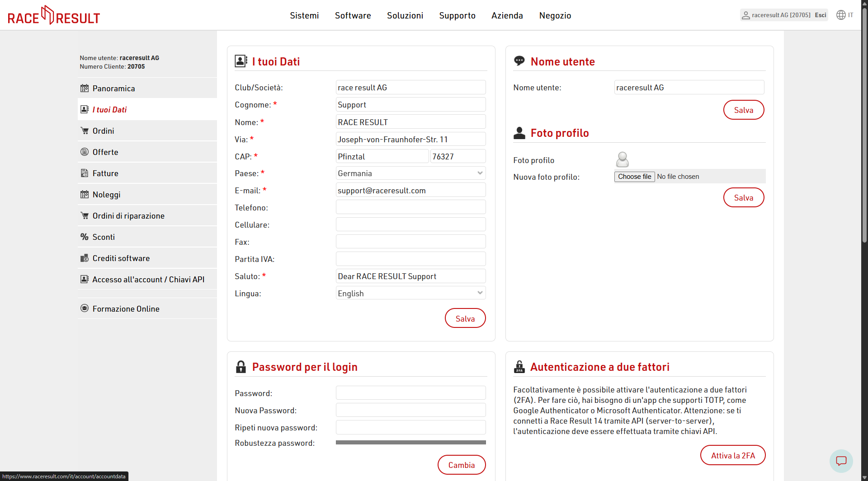Click the profile photo avatar placeholder
Screen dimensions: 868x481
pyautogui.click(x=623, y=160)
